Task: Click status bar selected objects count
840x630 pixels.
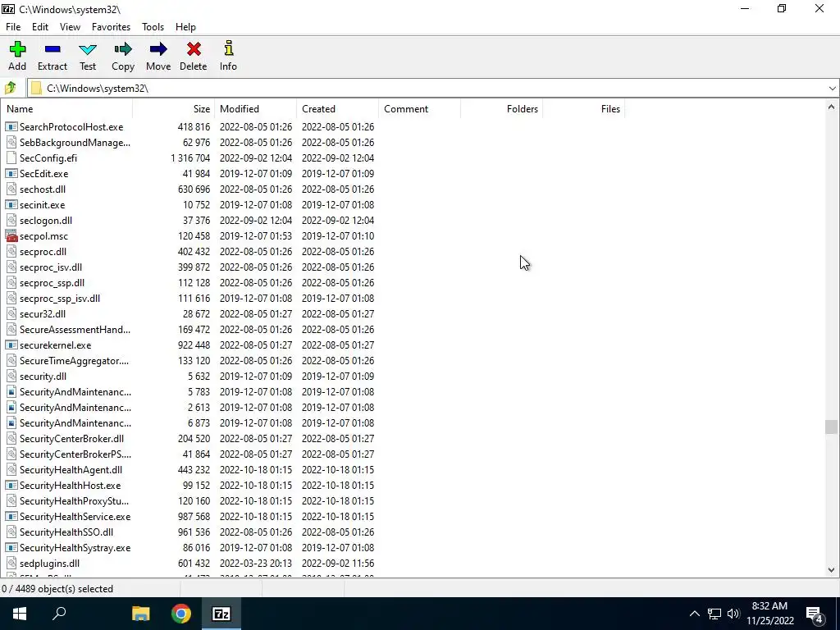Action: (57, 589)
